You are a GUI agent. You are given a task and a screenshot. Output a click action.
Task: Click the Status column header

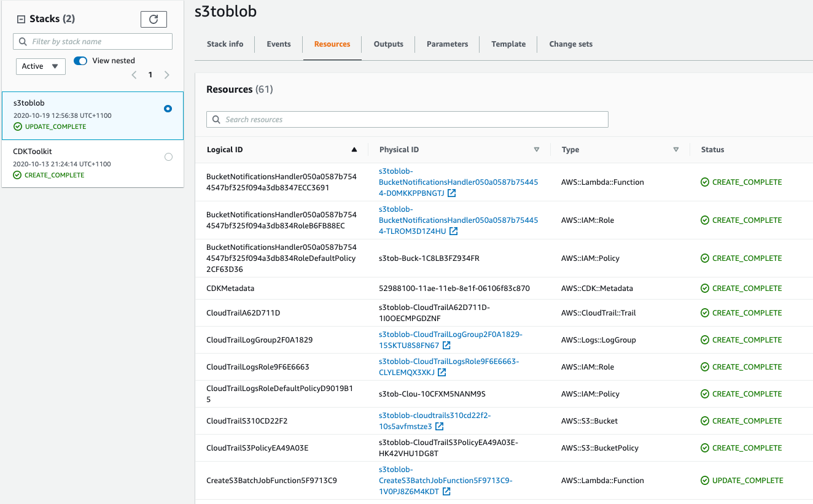coord(712,150)
